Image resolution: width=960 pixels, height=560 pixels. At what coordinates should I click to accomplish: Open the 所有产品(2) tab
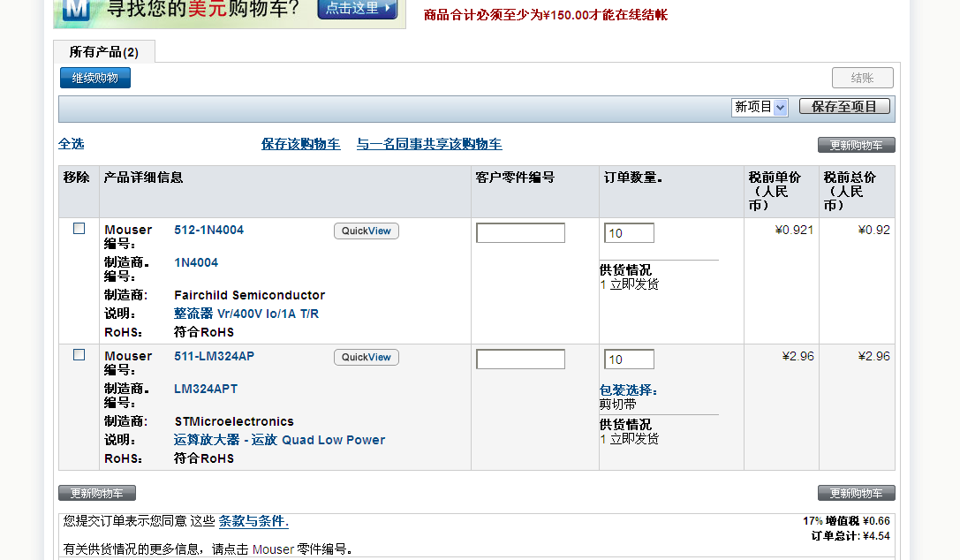pyautogui.click(x=104, y=52)
